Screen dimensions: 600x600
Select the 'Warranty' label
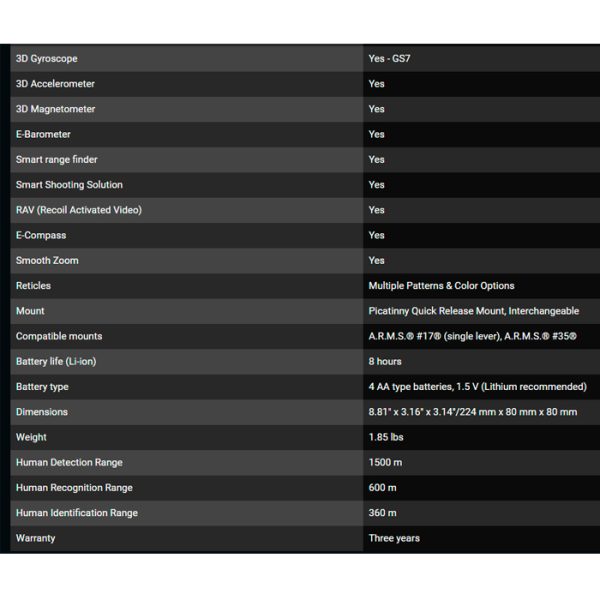(36, 538)
